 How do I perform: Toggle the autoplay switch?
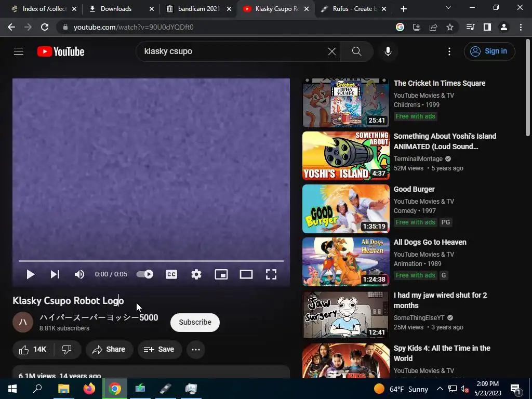pyautogui.click(x=145, y=274)
